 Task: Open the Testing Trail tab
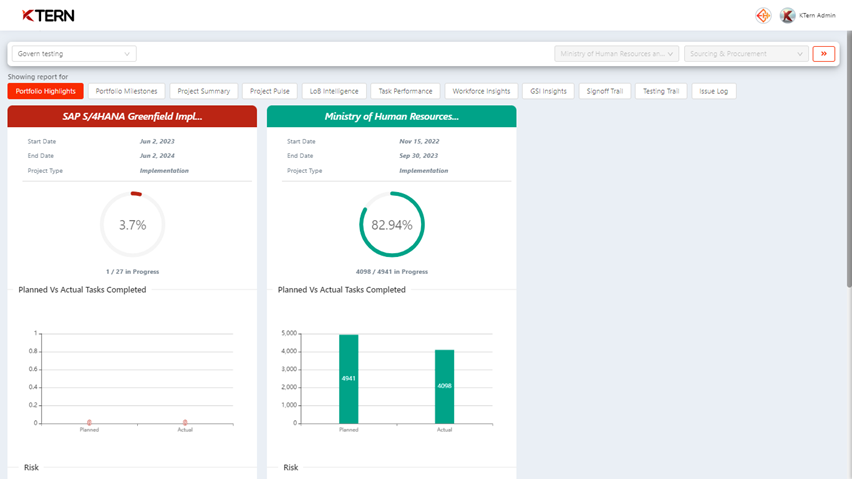point(661,91)
